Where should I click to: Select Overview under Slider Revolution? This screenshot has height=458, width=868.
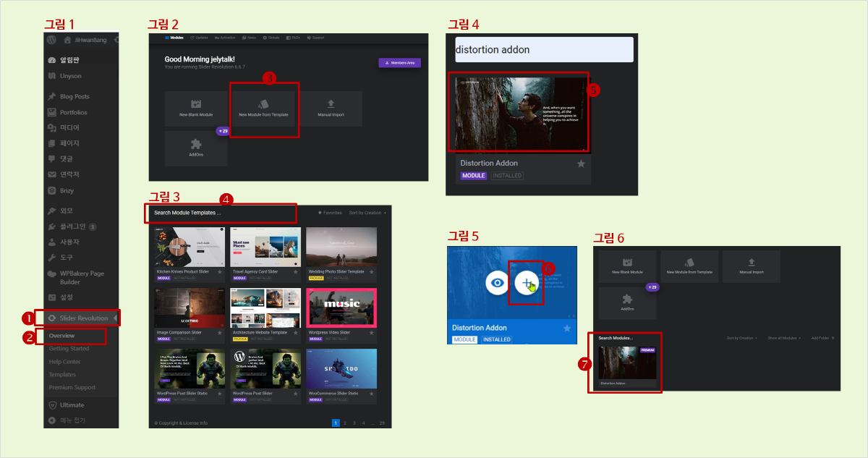click(62, 336)
